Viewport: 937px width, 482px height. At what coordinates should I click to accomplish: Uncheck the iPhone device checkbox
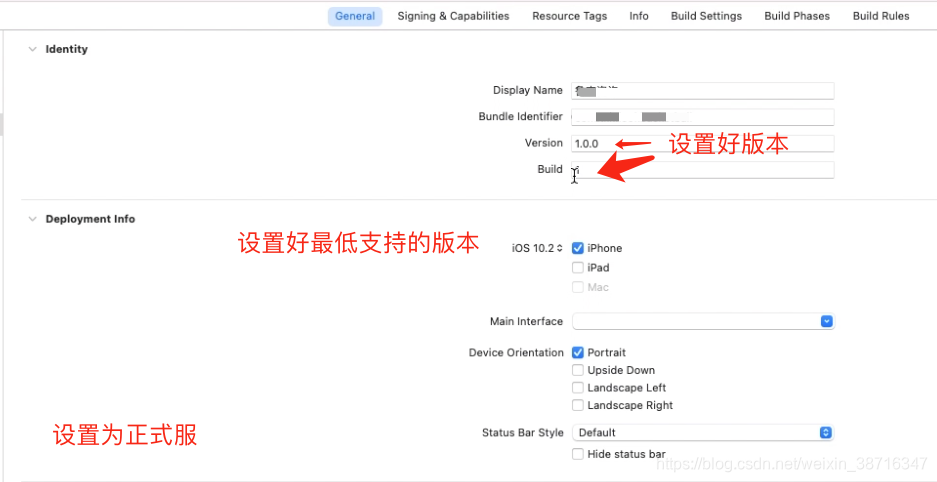(578, 248)
